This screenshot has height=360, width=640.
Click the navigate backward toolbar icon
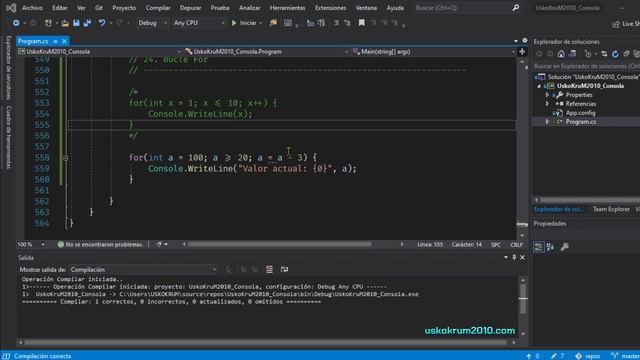(16, 23)
